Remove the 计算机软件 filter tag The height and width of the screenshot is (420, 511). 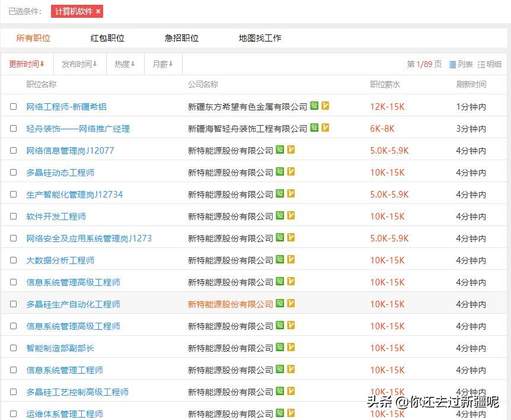tap(97, 11)
